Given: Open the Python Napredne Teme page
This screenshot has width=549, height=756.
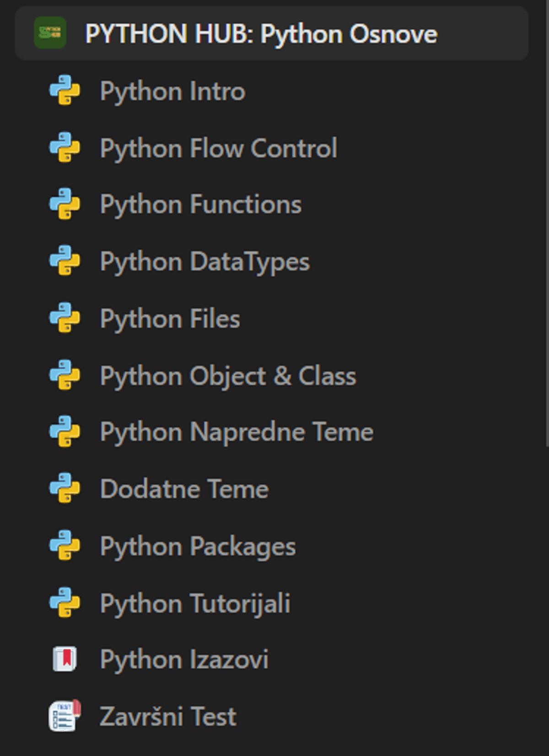Looking at the screenshot, I should pos(236,432).
